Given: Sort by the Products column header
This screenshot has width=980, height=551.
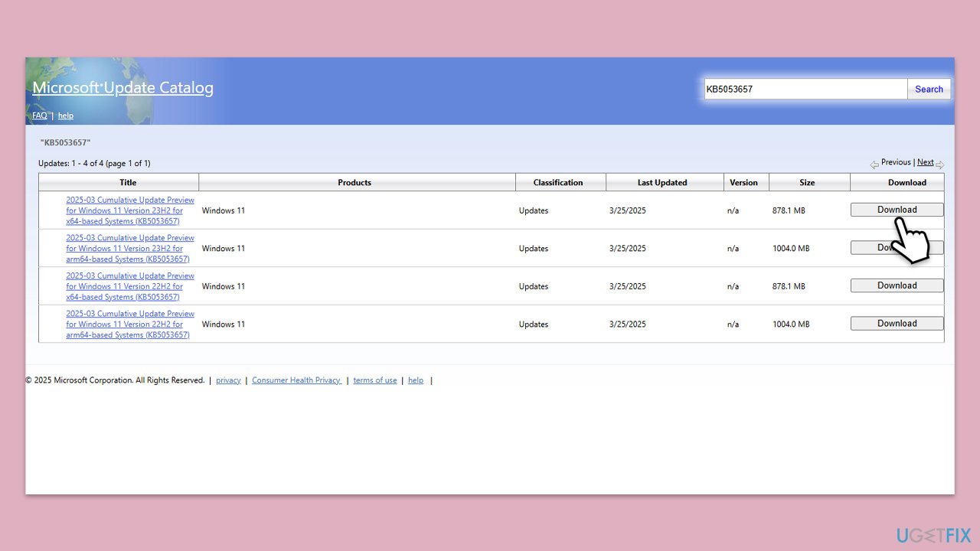Looking at the screenshot, I should pyautogui.click(x=354, y=182).
